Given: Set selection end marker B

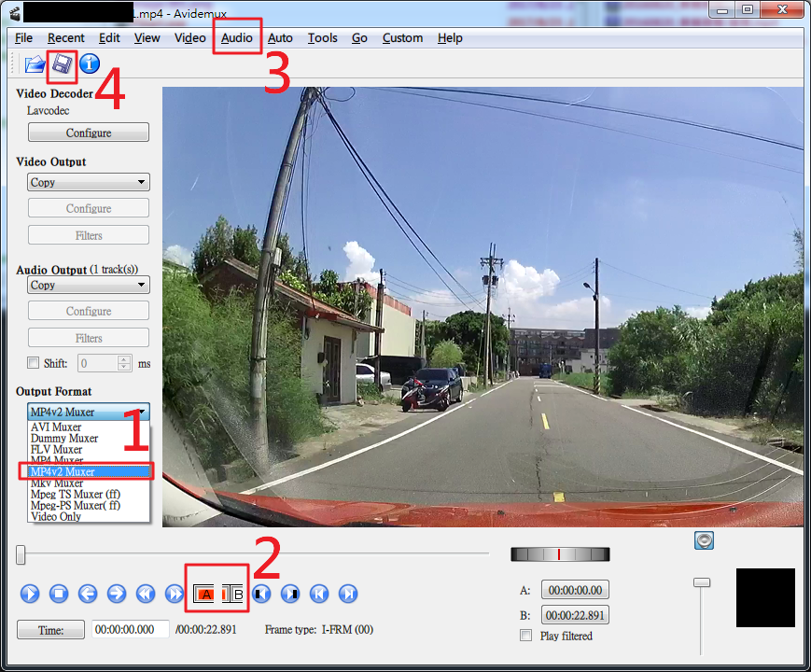Looking at the screenshot, I should pos(233,594).
